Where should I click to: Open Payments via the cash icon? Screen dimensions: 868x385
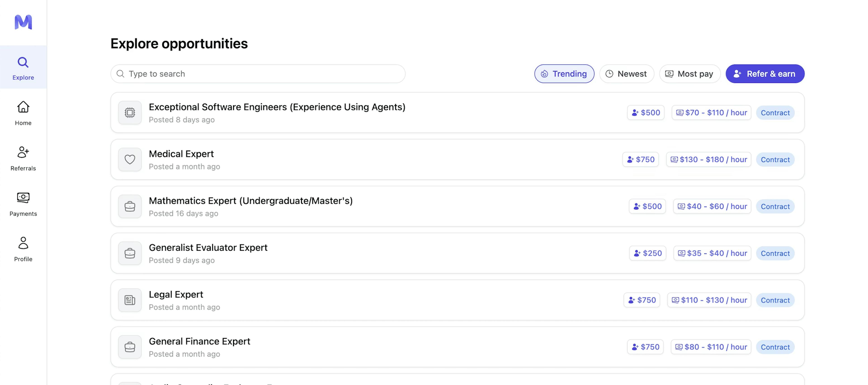23,197
